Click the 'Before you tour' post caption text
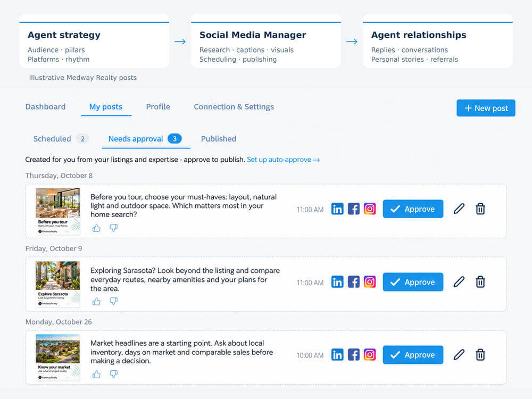532x399 pixels. point(184,205)
